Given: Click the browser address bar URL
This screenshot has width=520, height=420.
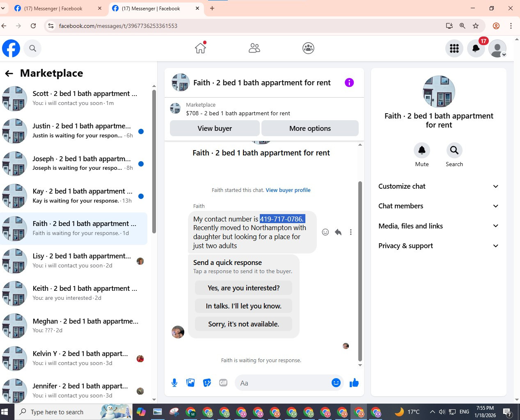Looking at the screenshot, I should pyautogui.click(x=118, y=26).
